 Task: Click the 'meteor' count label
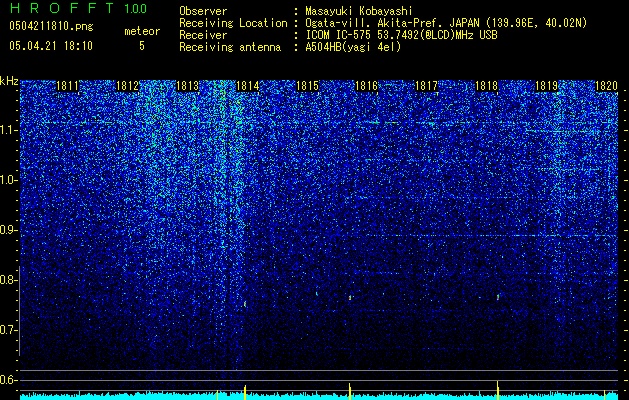point(142,31)
